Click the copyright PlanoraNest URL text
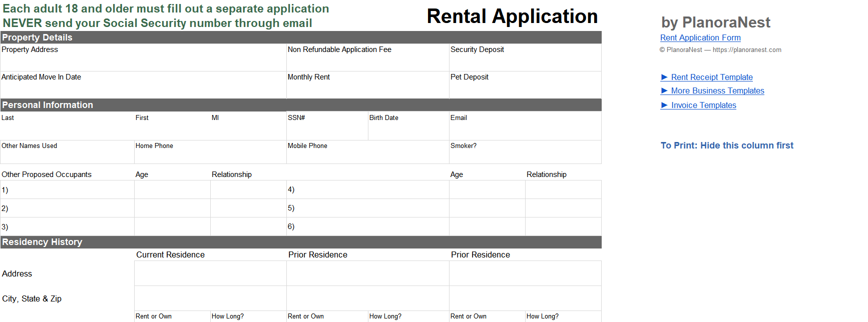 tap(720, 49)
